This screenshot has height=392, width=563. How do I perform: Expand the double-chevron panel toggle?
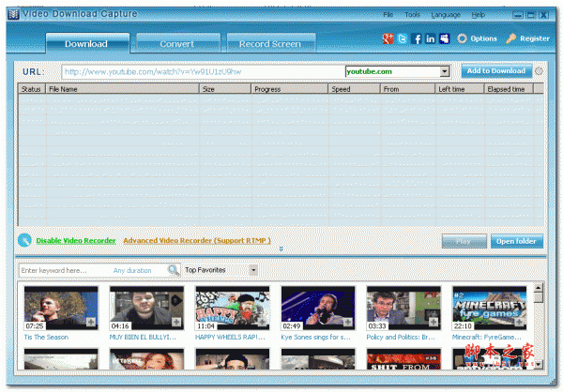point(281,249)
